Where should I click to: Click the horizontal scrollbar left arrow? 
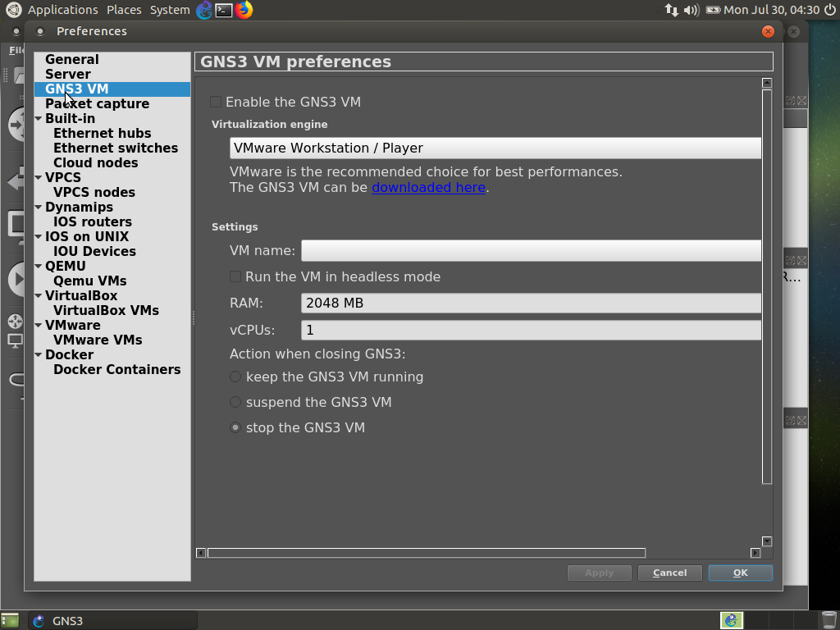201,553
